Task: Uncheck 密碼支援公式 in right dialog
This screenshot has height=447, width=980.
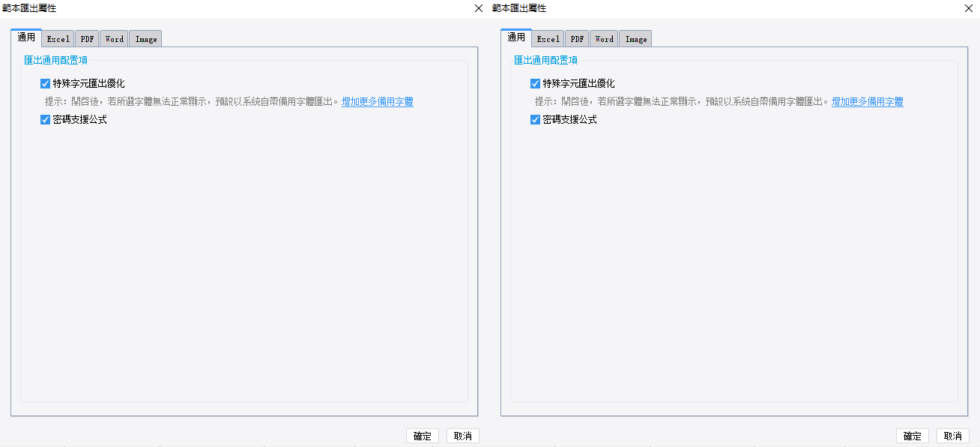Action: [535, 119]
